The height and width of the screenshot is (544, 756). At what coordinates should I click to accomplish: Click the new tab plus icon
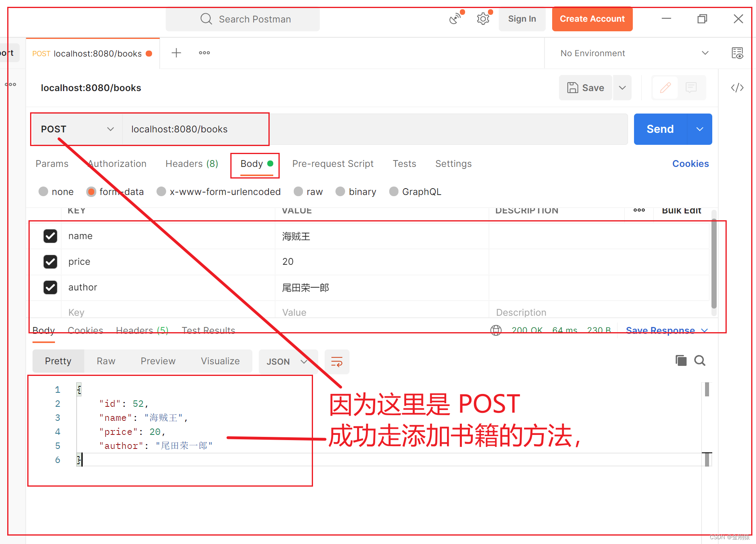tap(176, 53)
